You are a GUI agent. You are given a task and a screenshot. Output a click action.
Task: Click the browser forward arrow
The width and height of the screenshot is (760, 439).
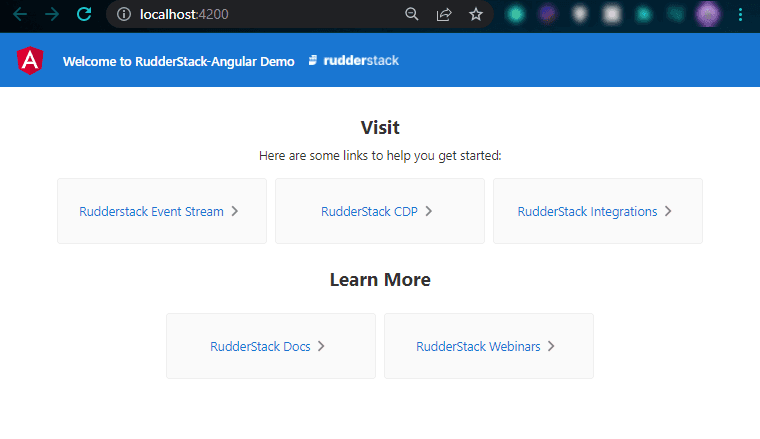pos(52,15)
